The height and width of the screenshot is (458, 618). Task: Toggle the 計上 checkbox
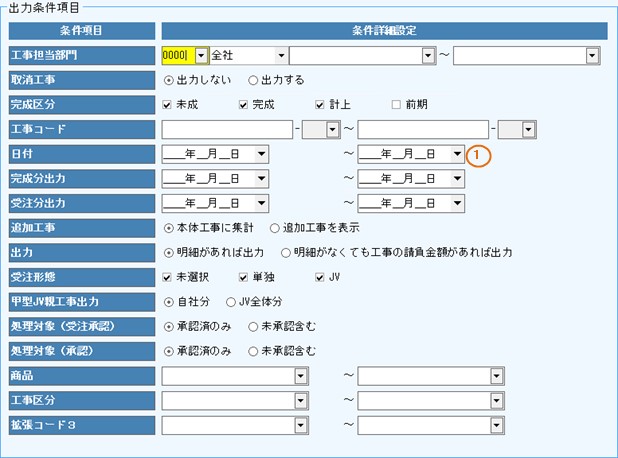320,104
